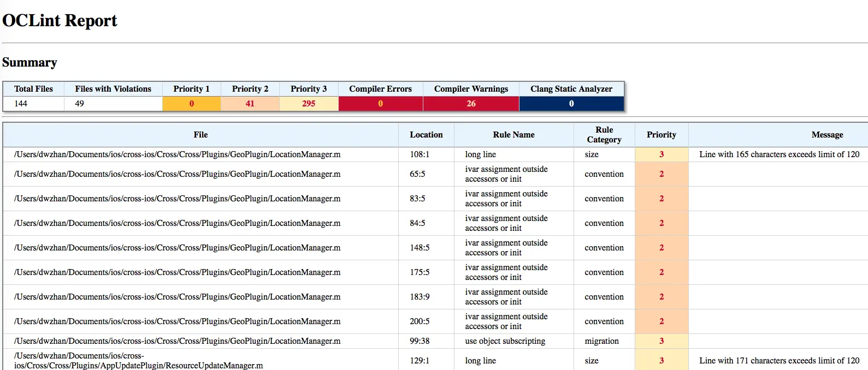868x370 pixels.
Task: Click the red Compiler Errors count cell
Action: pyautogui.click(x=381, y=104)
